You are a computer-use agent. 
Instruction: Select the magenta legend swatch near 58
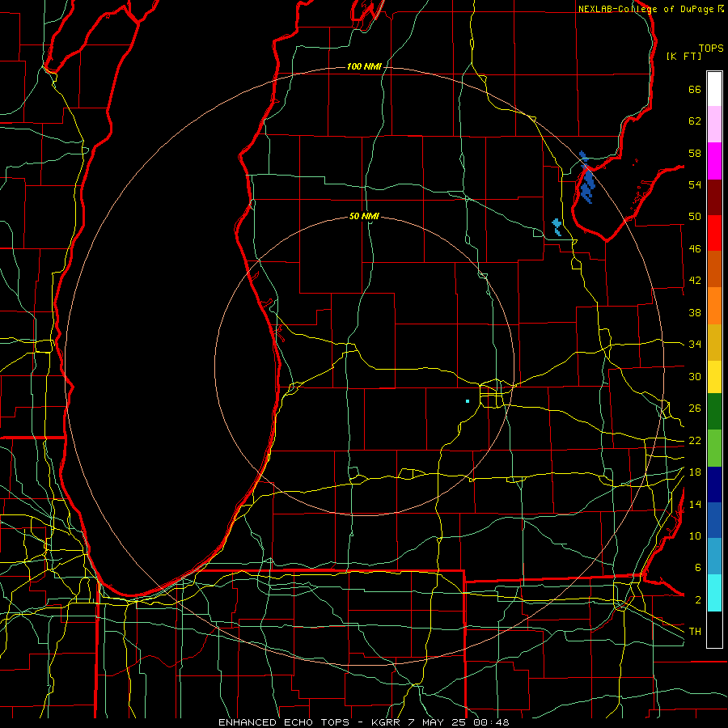[714, 161]
